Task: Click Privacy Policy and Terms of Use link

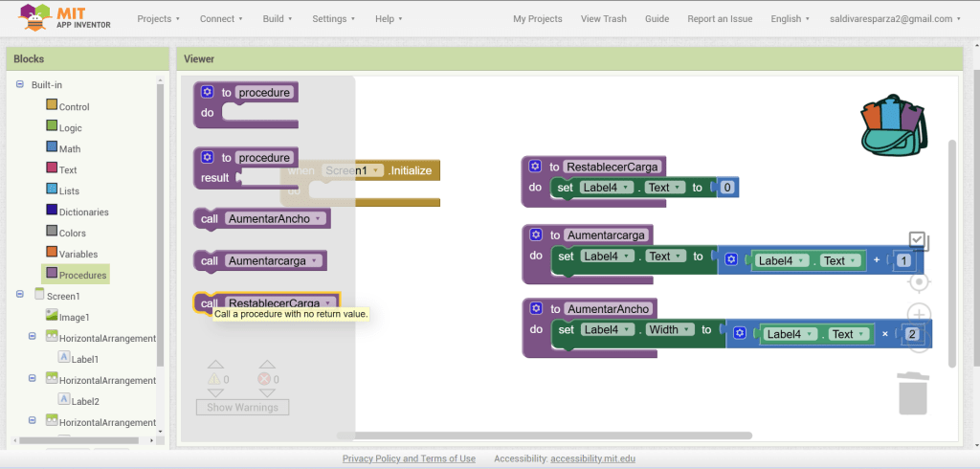Action: (x=409, y=458)
